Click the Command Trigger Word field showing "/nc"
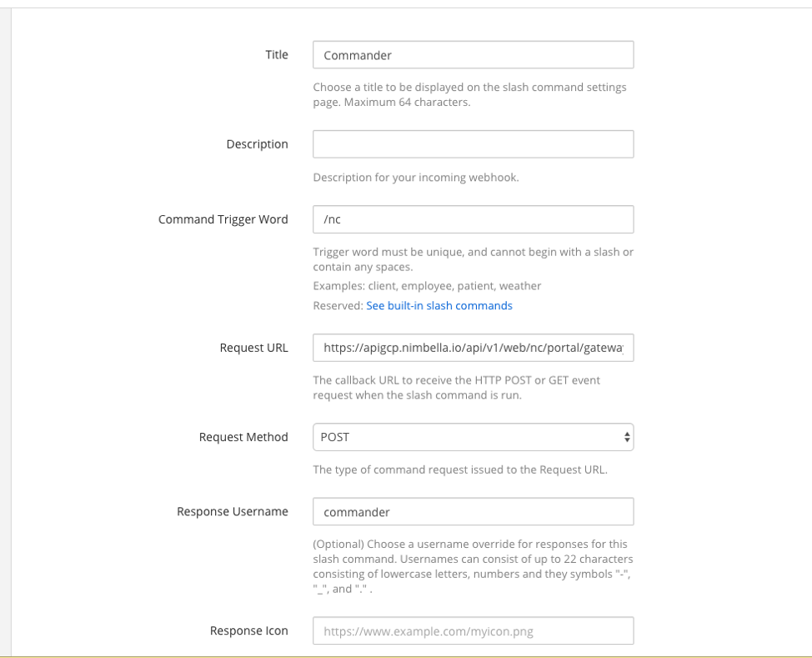812x658 pixels. (473, 219)
